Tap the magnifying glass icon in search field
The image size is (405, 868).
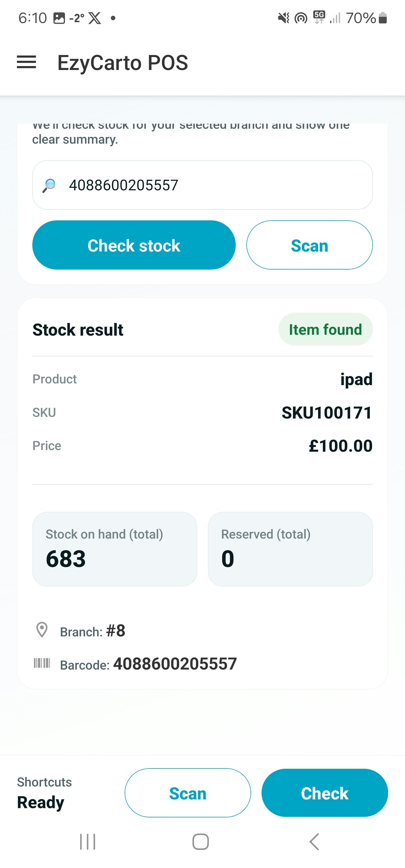tap(49, 185)
